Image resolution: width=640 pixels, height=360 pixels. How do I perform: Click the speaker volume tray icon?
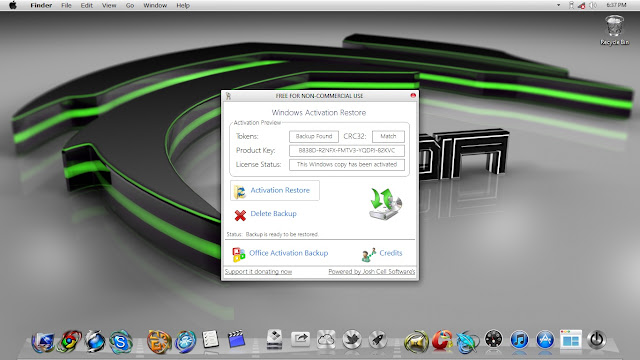(593, 5)
